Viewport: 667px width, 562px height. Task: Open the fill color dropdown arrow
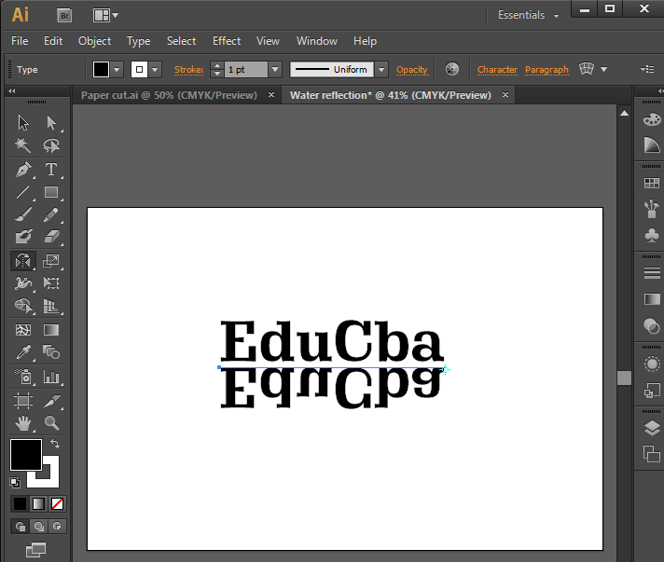click(117, 70)
